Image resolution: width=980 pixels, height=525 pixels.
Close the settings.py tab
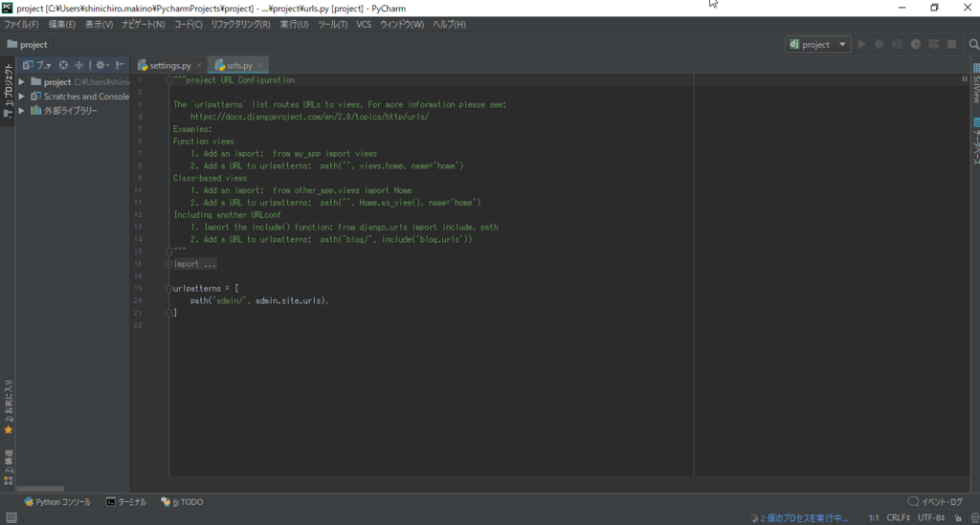coord(199,65)
